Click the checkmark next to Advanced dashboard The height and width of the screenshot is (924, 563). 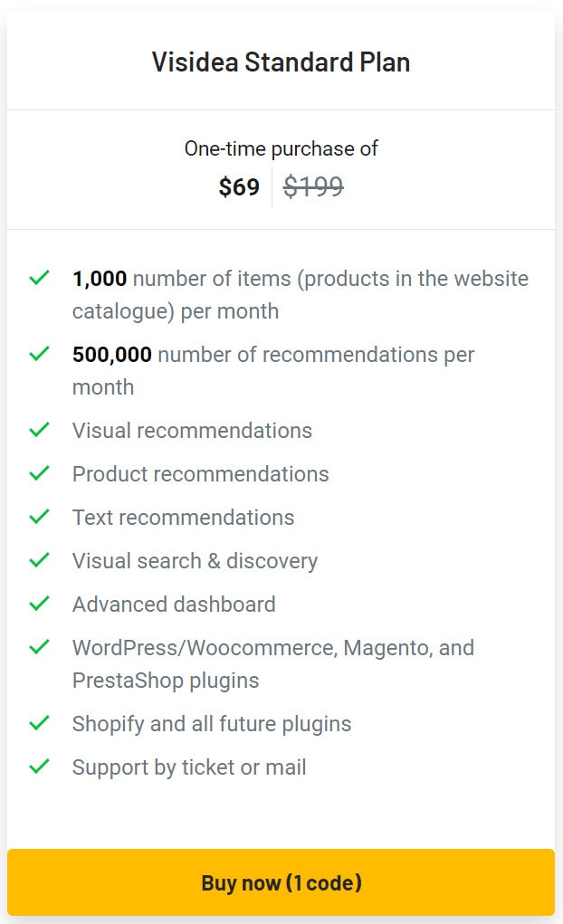pos(39,604)
